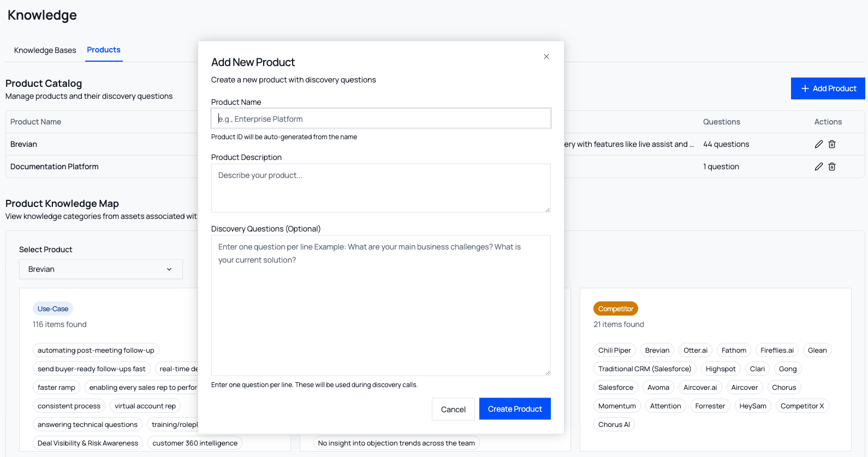The width and height of the screenshot is (868, 457).
Task: Select the Chili Piper competitor tag
Action: [x=615, y=351]
